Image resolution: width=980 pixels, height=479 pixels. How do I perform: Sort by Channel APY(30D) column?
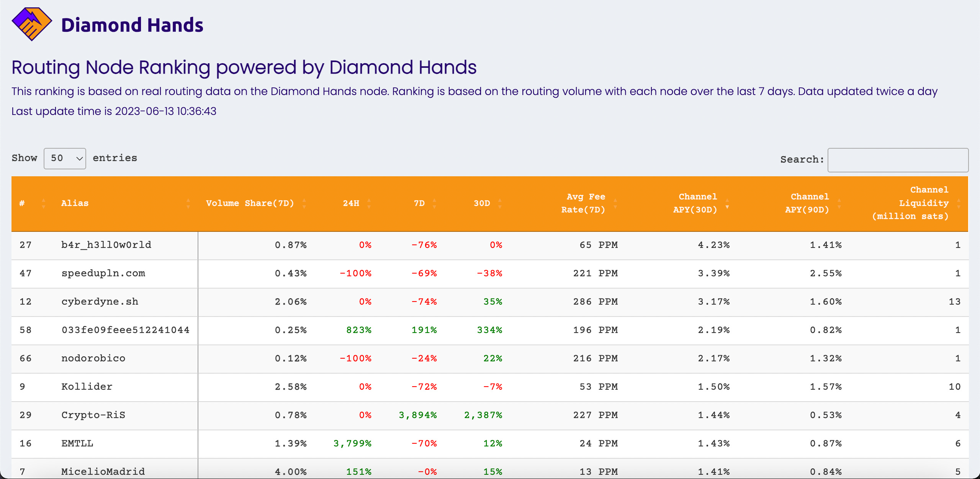(x=681, y=203)
